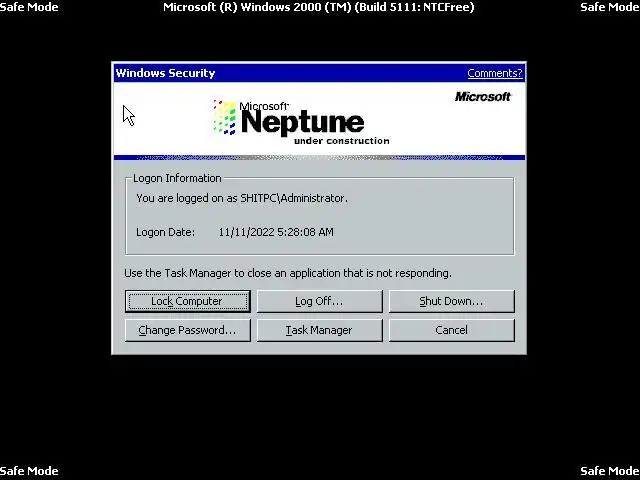640x480 pixels.
Task: Click the Lock Computer button
Action: coord(188,301)
